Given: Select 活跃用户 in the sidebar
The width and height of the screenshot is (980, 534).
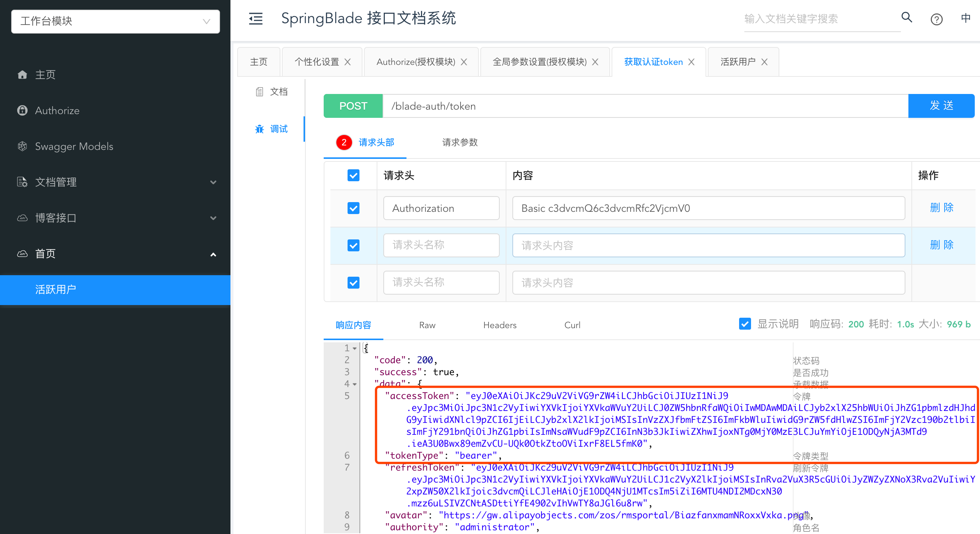Looking at the screenshot, I should coord(115,290).
